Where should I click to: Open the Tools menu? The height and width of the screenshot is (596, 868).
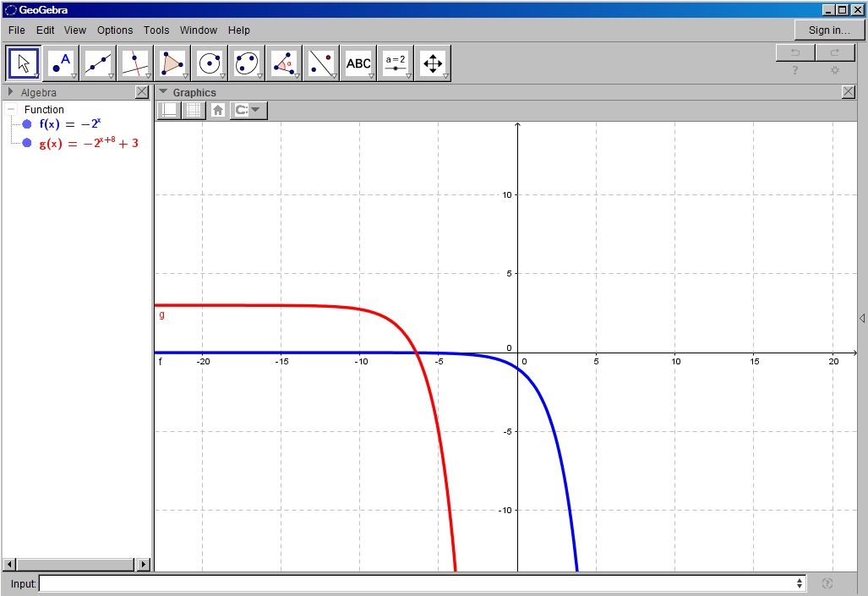point(156,30)
